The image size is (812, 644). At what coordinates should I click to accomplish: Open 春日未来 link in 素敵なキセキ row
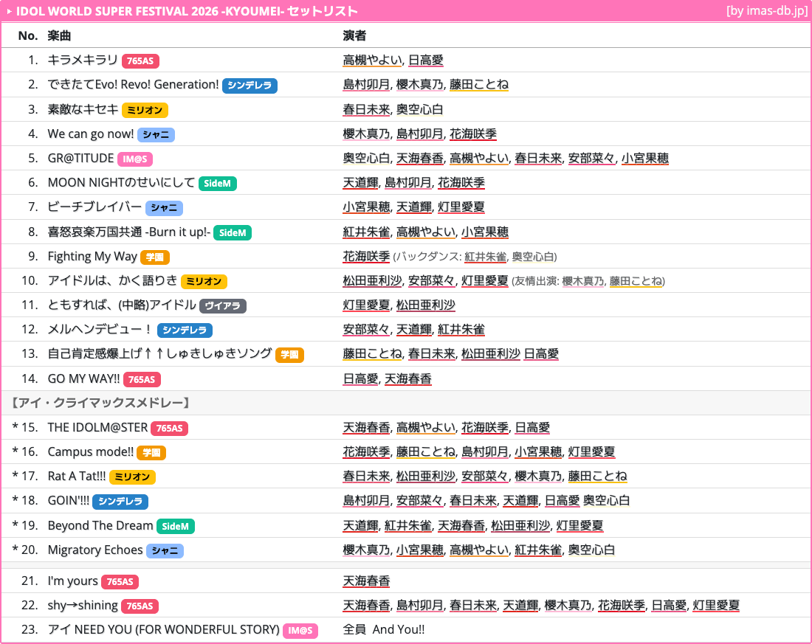(x=366, y=109)
